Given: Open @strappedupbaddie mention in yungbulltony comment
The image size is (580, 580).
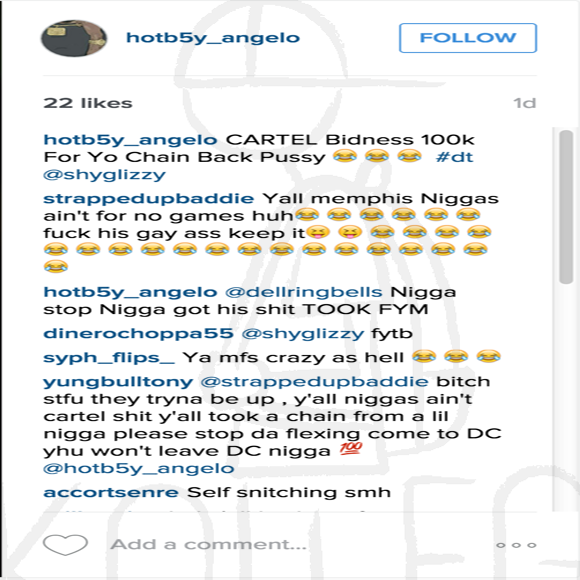Looking at the screenshot, I should 314,382.
